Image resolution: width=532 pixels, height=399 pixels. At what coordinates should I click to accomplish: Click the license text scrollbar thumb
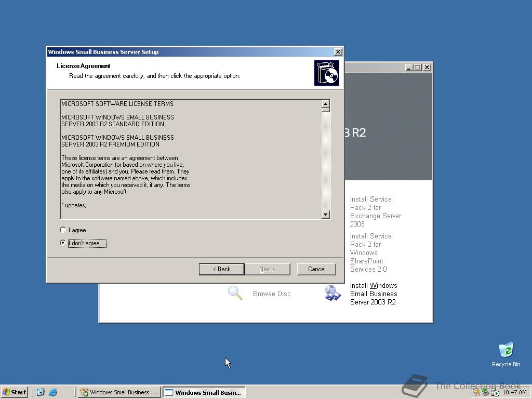click(x=326, y=110)
